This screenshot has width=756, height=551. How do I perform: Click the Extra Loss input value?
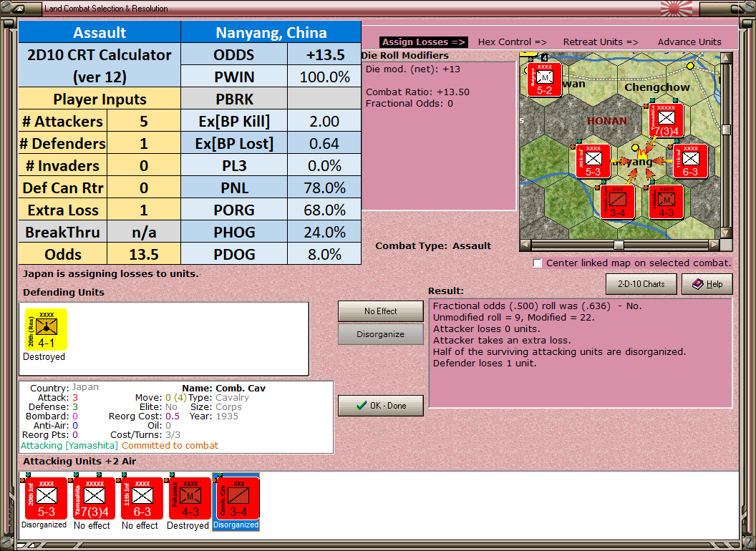pos(144,210)
